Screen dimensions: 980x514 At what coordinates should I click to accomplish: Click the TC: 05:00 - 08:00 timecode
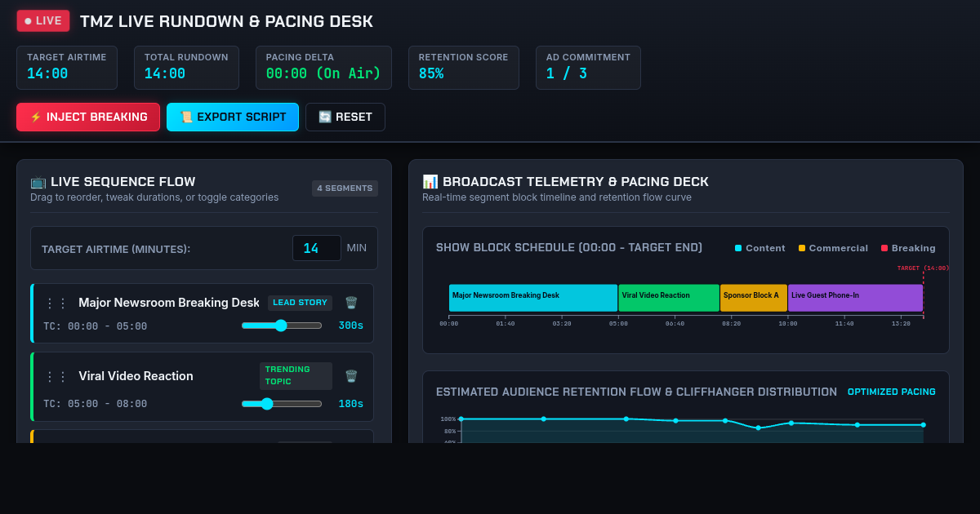click(x=96, y=404)
